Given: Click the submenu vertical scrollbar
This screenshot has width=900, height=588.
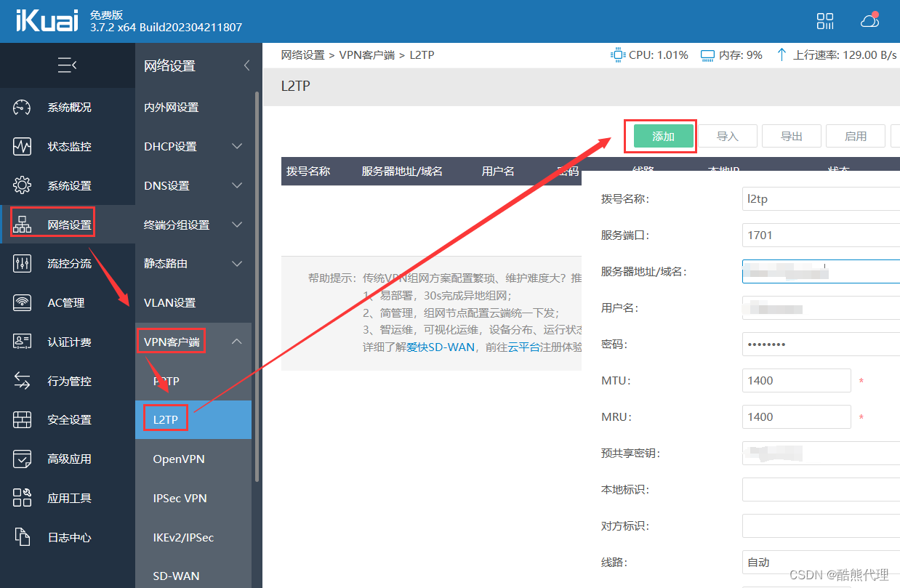Looking at the screenshot, I should [256, 286].
